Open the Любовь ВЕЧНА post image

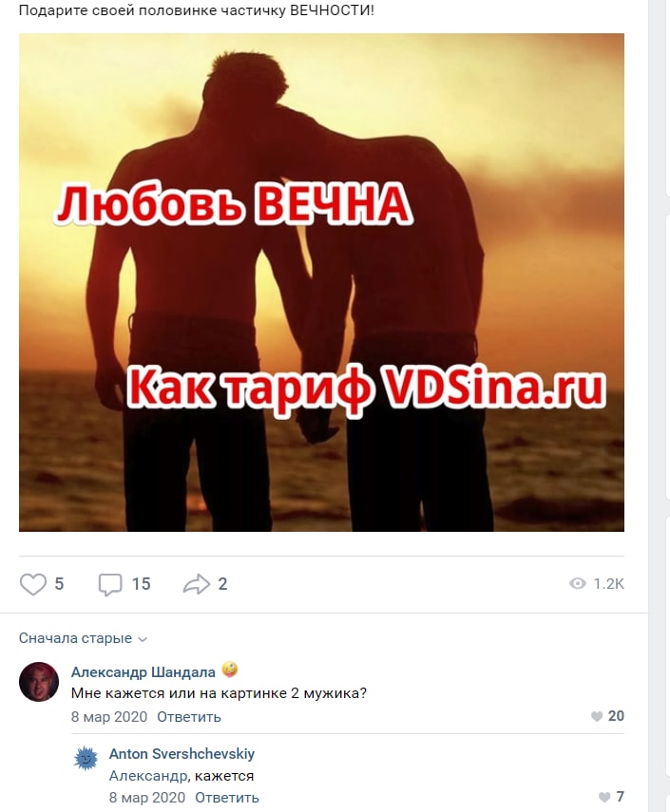[321, 282]
